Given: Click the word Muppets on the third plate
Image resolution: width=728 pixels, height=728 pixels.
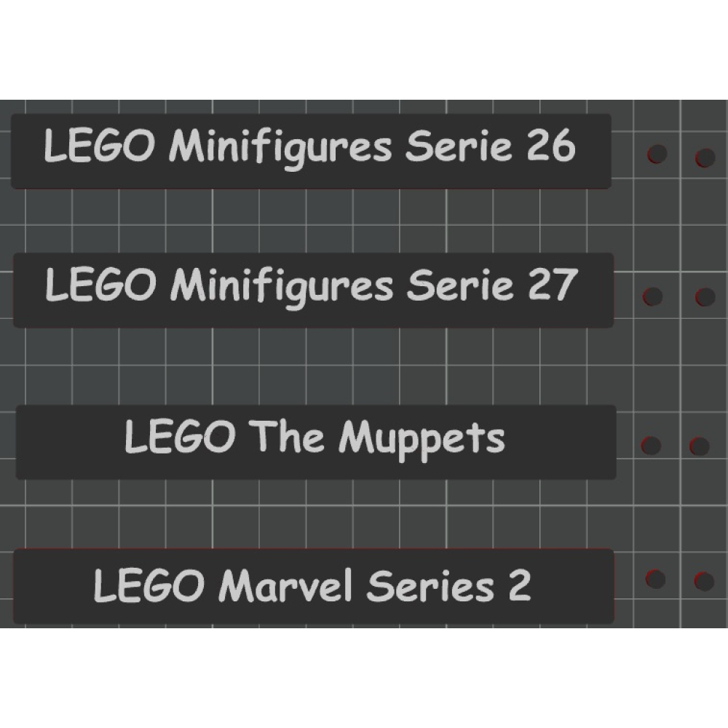Looking at the screenshot, I should coord(422,439).
